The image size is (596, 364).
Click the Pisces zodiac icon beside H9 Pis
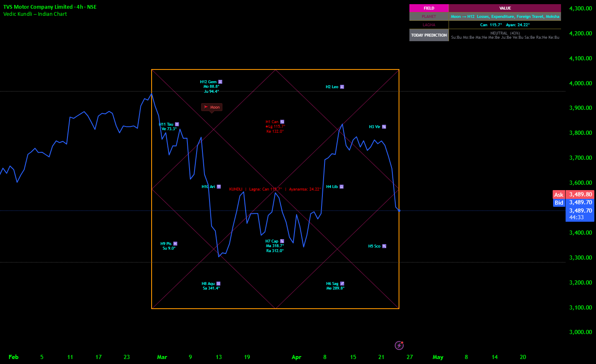point(175,244)
